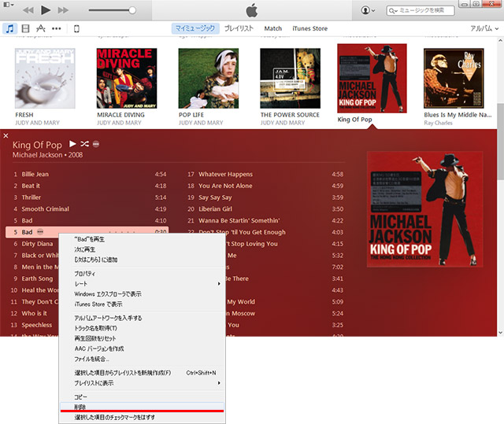Play the King Of Pop album
Viewport: 504px width, 424px height.
(x=72, y=144)
